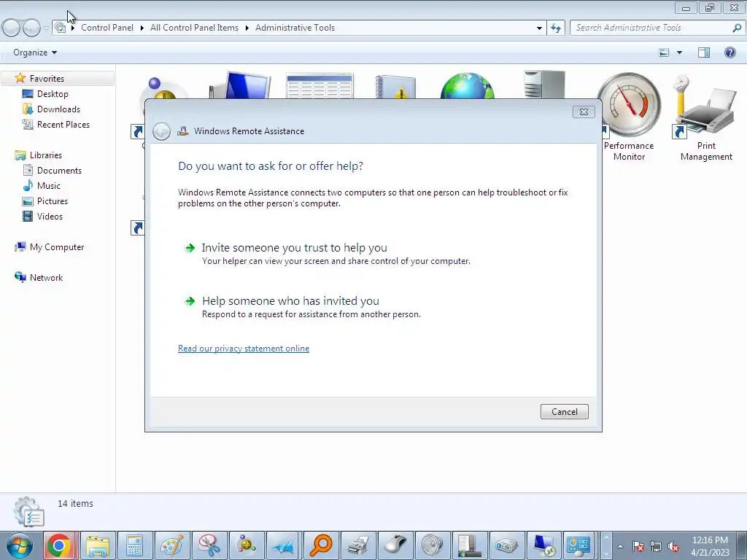Expand the view options dropdown arrow
747x560 pixels.
click(679, 52)
